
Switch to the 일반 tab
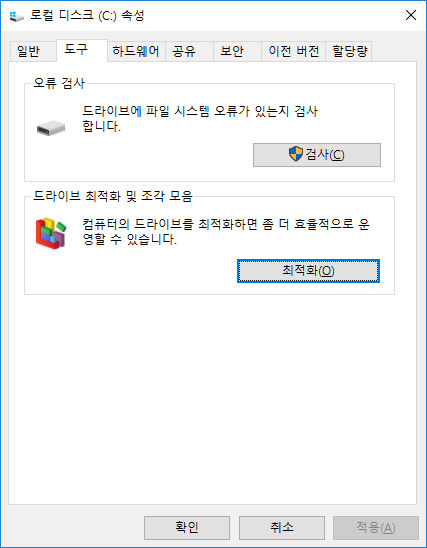tap(28, 51)
